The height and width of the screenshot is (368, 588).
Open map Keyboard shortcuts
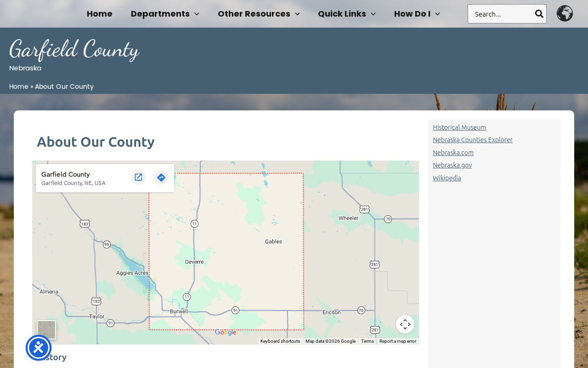point(280,341)
